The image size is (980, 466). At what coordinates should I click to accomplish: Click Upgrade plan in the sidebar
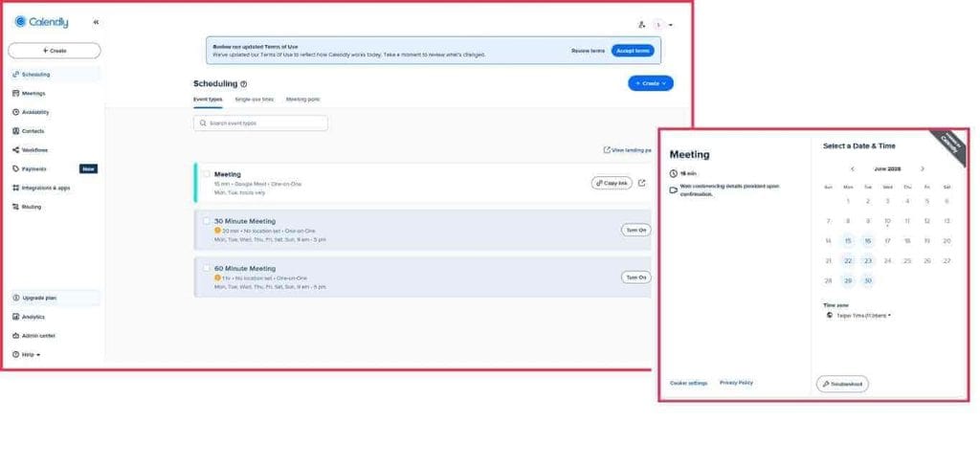coord(55,298)
